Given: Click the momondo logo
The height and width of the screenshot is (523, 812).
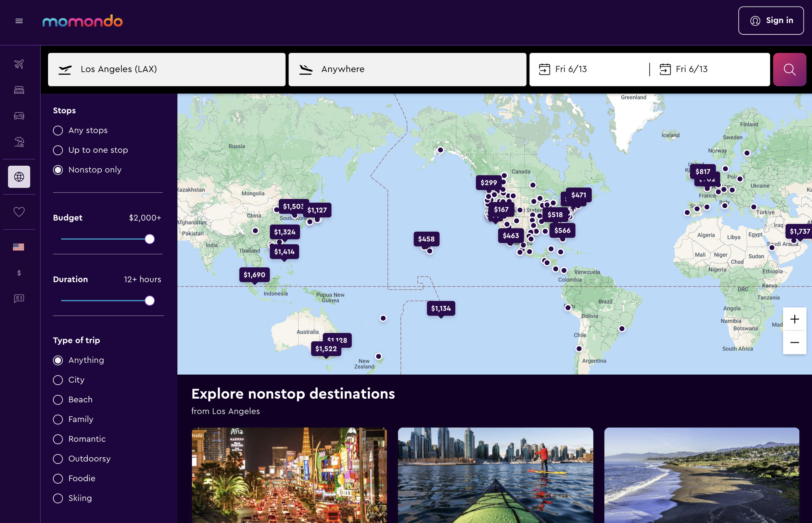Looking at the screenshot, I should (82, 21).
